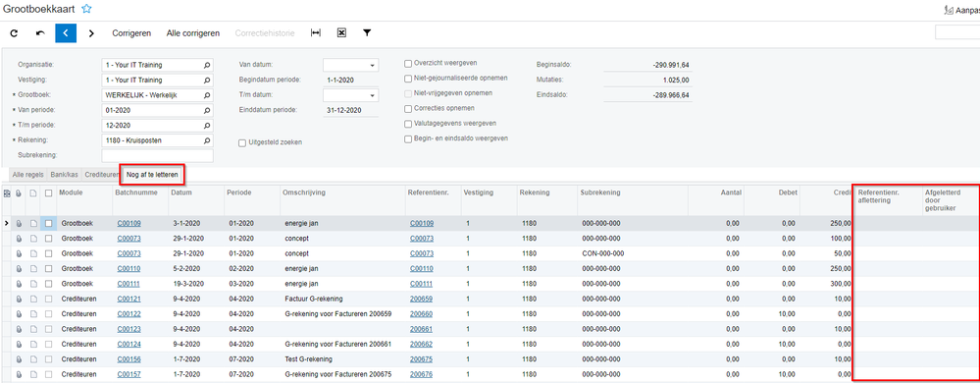Viewport: 980px width, 383px height.
Task: Fit columns to width icon
Action: point(316,33)
